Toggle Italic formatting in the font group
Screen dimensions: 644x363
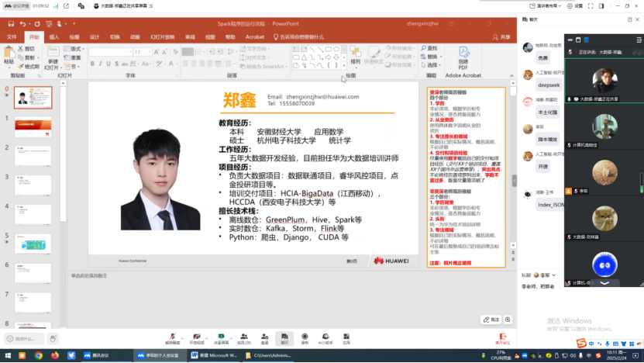coord(100,64)
